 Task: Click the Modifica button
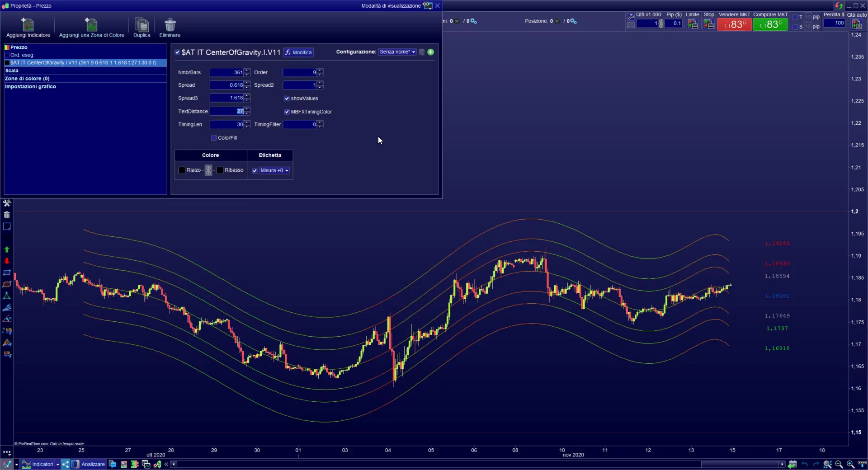pyautogui.click(x=298, y=52)
